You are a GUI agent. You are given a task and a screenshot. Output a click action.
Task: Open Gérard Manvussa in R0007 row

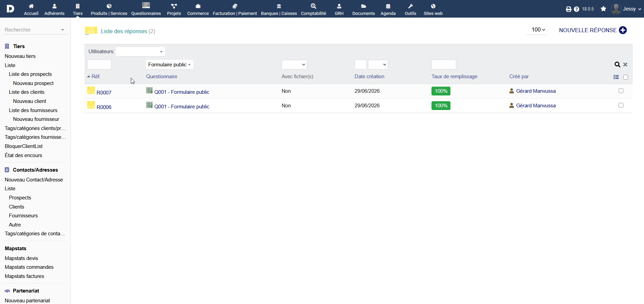pyautogui.click(x=536, y=91)
